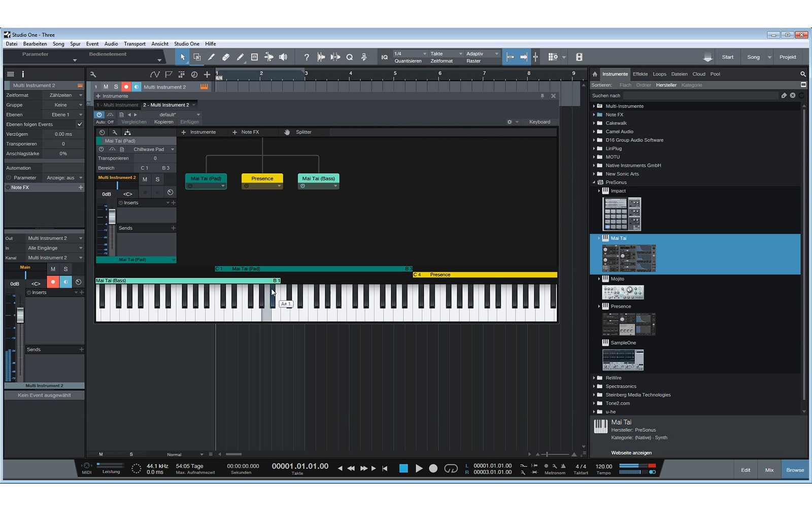
Task: Open the Quantisieren 1/4 dropdown
Action: click(x=410, y=54)
